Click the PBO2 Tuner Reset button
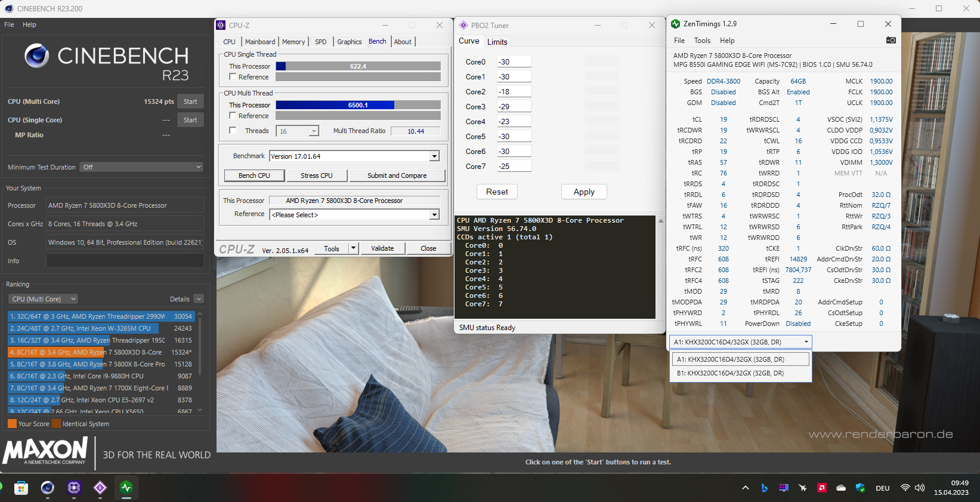 tap(497, 192)
